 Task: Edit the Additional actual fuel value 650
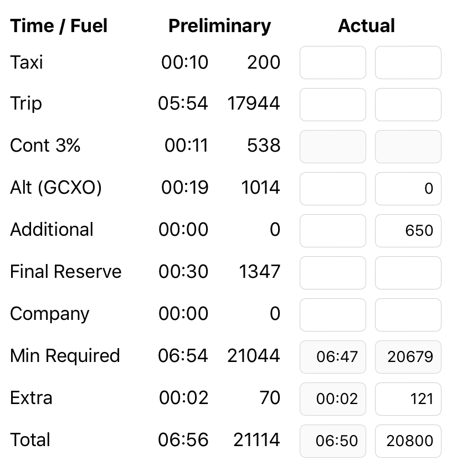(x=408, y=231)
